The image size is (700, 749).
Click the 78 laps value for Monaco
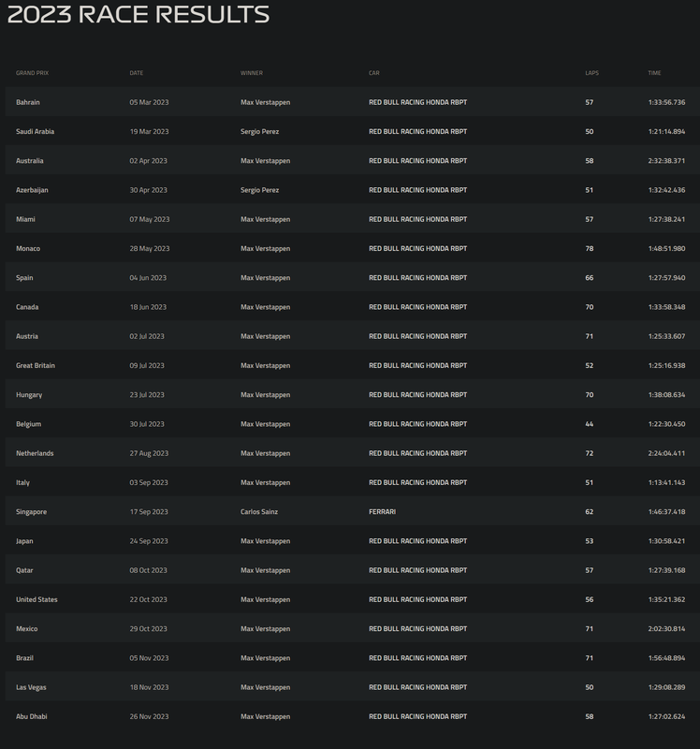(590, 248)
